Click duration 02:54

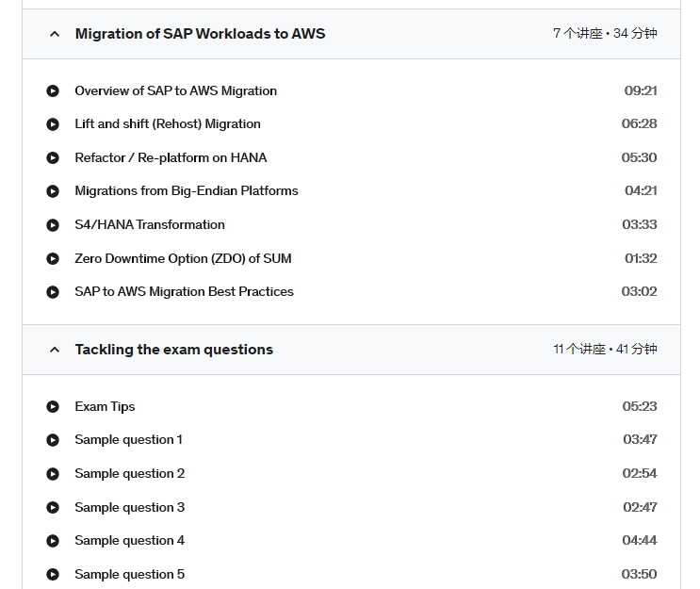[x=640, y=473]
